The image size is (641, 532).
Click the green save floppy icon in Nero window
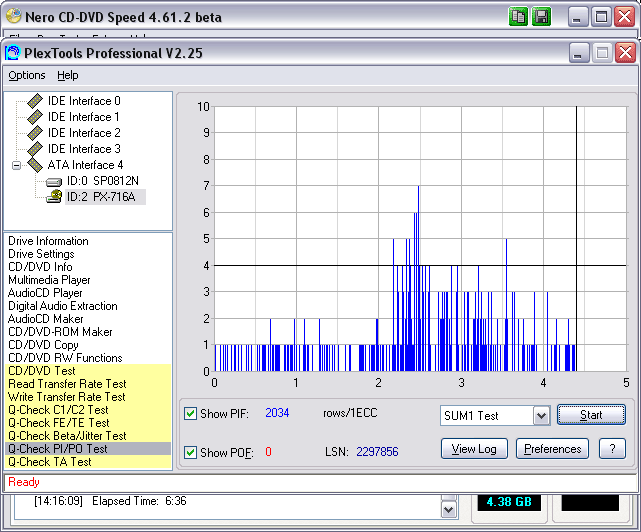click(541, 17)
